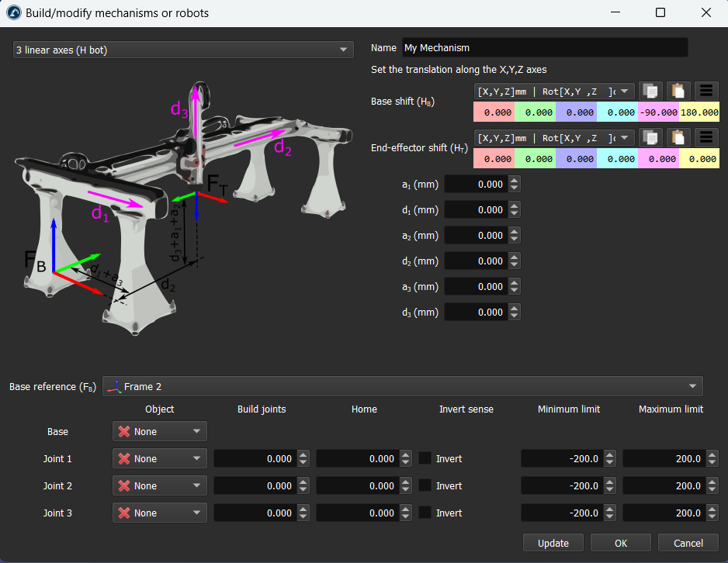This screenshot has height=563, width=728.
Task: Expand the Base reference Frame 2 dropdown
Action: (402, 386)
